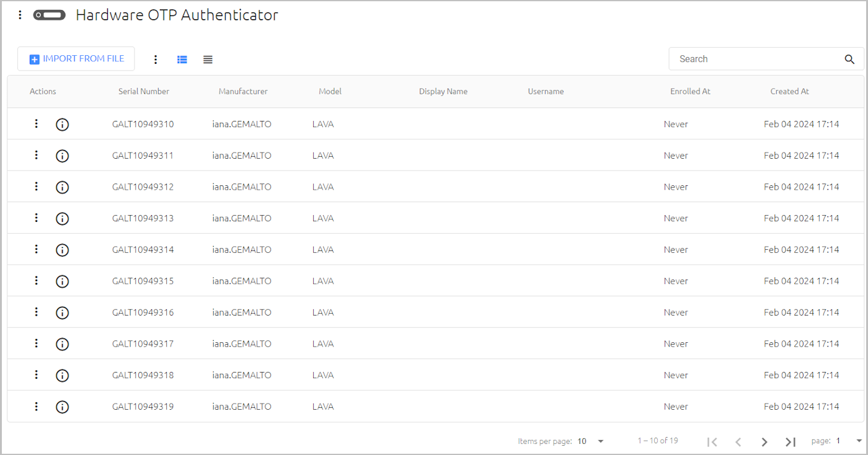Viewport: 868px width, 455px height.
Task: Switch to detailed list view
Action: [182, 60]
